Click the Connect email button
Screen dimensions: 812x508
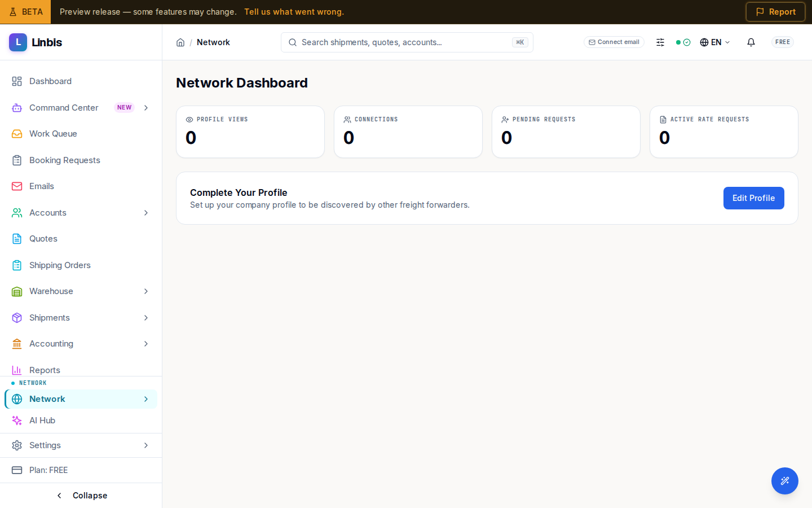[614, 42]
